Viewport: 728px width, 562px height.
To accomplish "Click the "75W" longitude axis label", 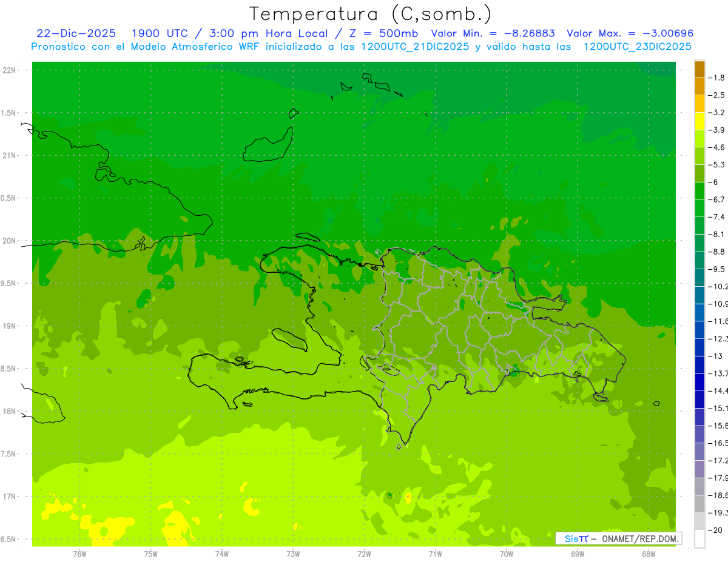I will click(151, 554).
